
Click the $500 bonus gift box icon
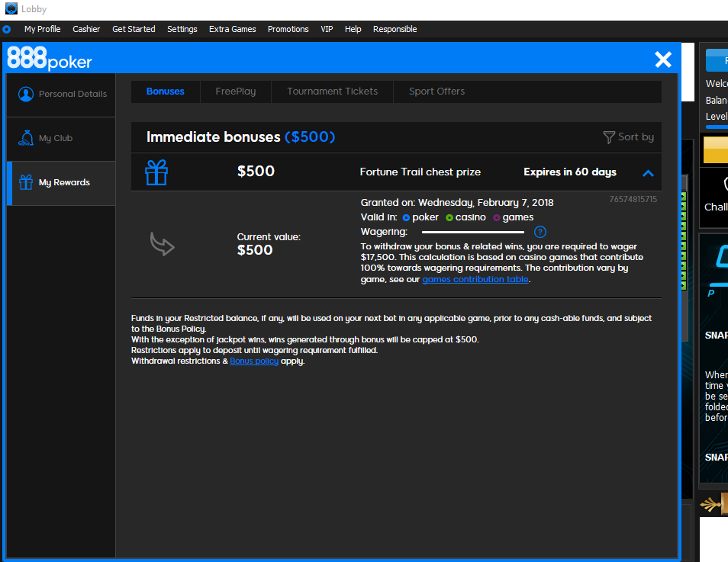click(x=156, y=172)
